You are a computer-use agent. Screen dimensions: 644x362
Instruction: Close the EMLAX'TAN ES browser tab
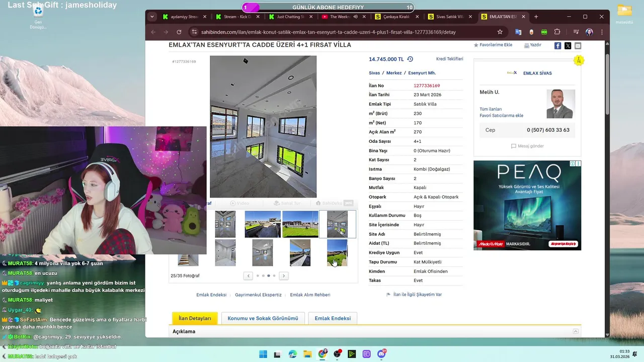523,17
